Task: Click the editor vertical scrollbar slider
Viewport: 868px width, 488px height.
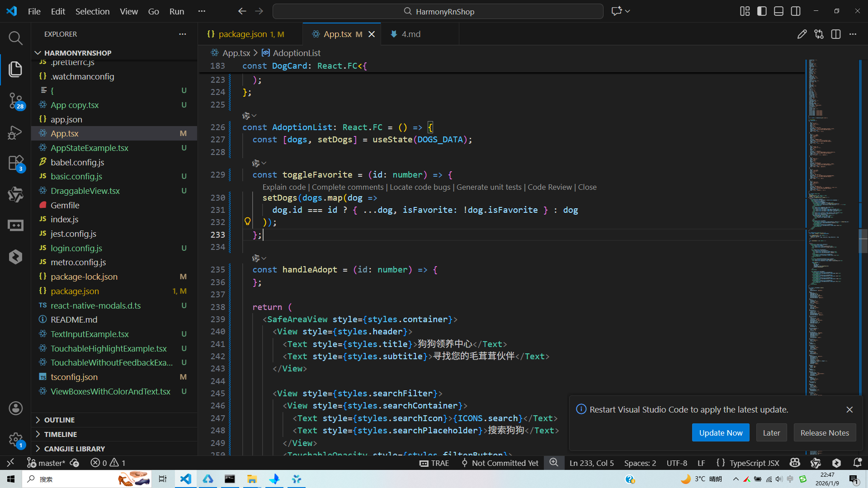Action: tap(863, 240)
